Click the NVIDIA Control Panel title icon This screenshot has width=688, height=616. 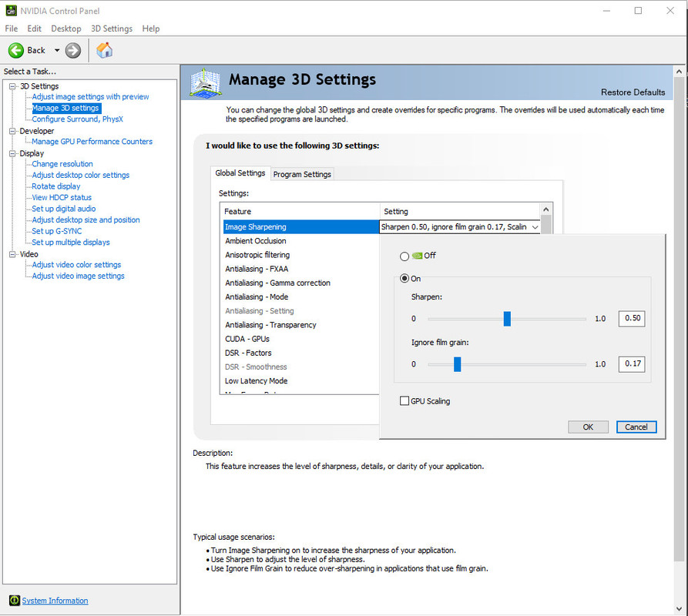[11, 11]
